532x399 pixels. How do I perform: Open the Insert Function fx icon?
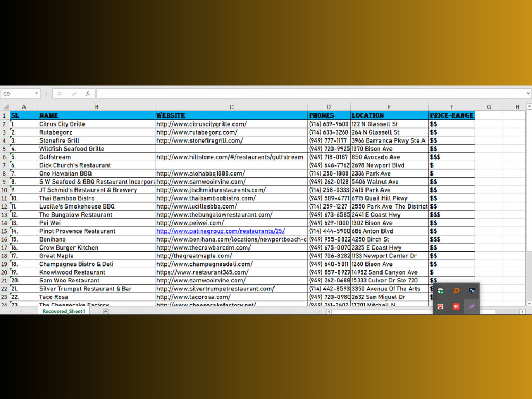[x=88, y=94]
